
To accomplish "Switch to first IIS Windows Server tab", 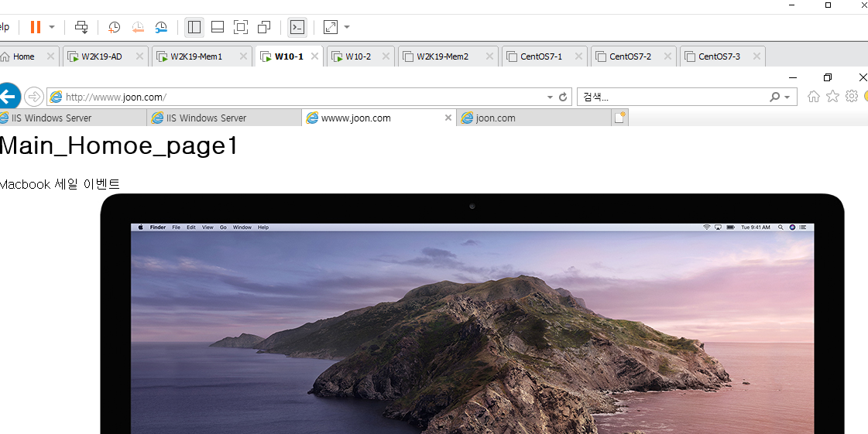I will [x=73, y=118].
